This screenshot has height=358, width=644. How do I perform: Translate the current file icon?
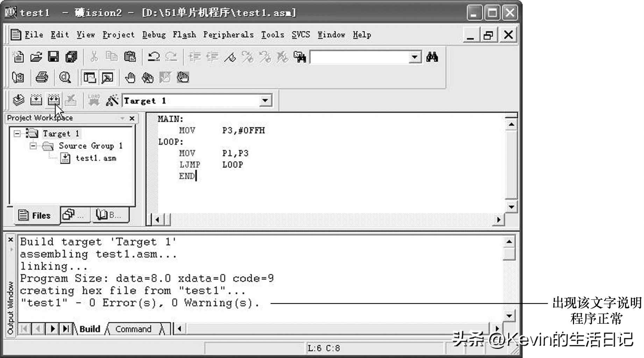18,101
